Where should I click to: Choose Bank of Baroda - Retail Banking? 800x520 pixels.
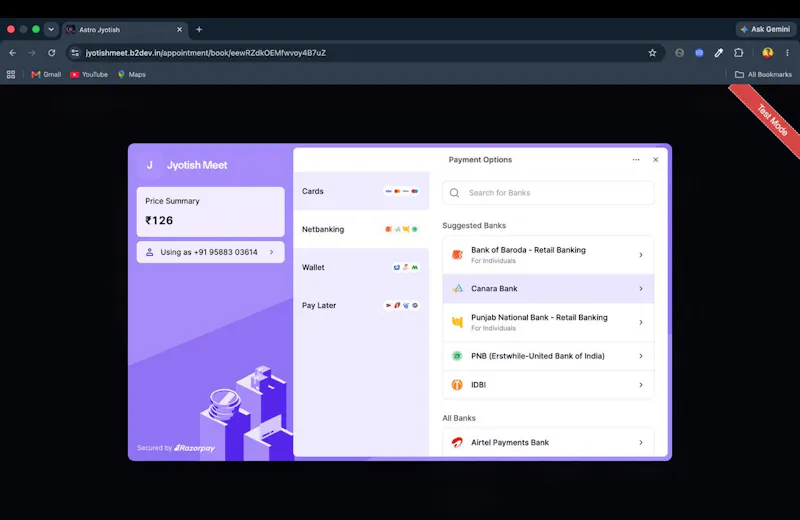[548, 255]
